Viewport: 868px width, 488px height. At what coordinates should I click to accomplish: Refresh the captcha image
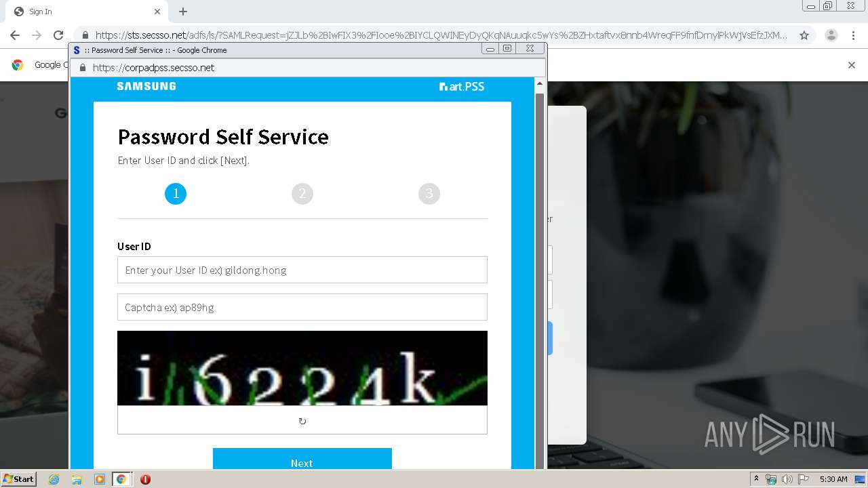click(x=302, y=421)
